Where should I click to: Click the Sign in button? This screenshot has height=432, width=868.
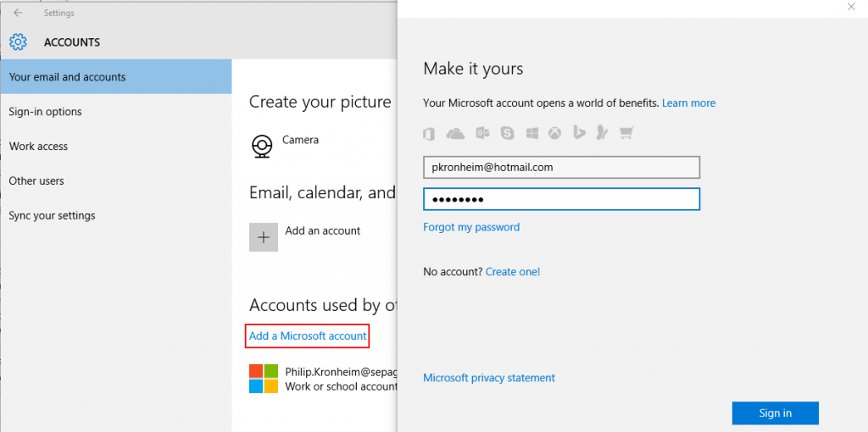pos(775,413)
